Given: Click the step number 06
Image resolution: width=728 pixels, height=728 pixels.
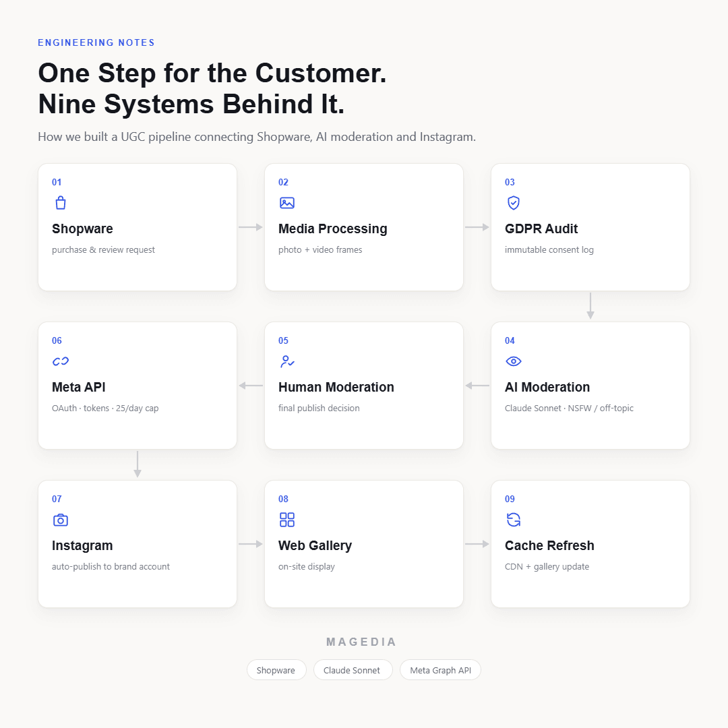Looking at the screenshot, I should 57,340.
